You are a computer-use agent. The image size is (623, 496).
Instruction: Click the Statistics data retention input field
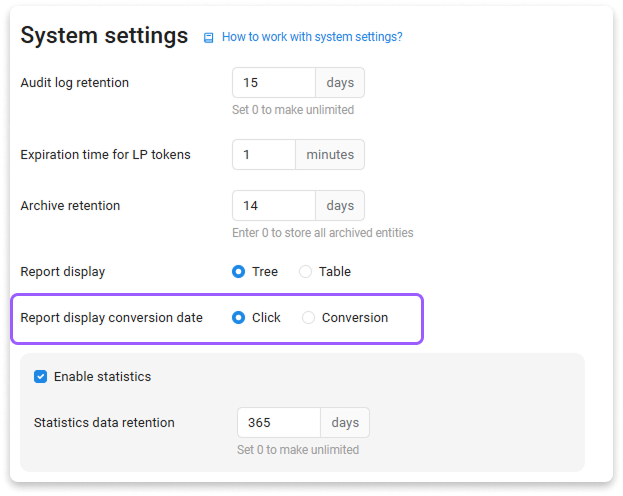[x=278, y=422]
